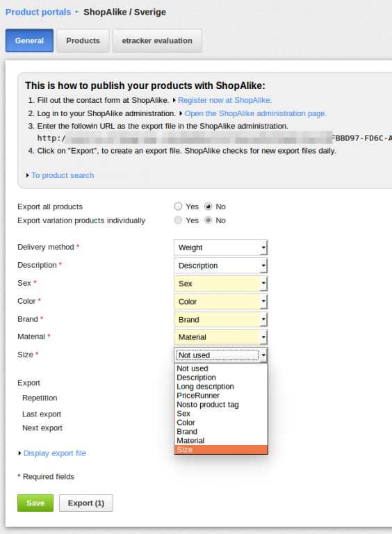Screen dimensions: 392x534
Task: Expand the Sex attribute dropdown
Action: 220,284
